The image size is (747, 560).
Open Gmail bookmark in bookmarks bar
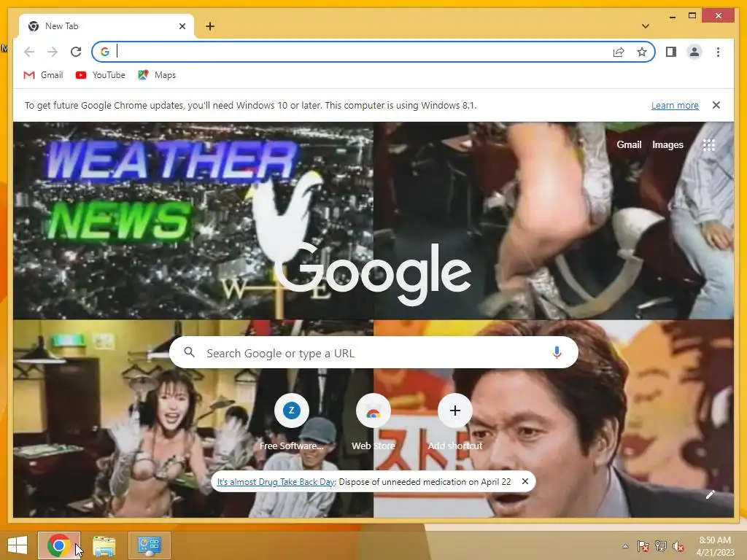tap(43, 75)
